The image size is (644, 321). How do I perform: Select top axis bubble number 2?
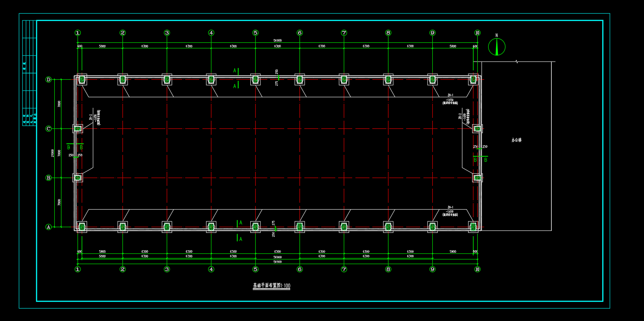(x=123, y=33)
